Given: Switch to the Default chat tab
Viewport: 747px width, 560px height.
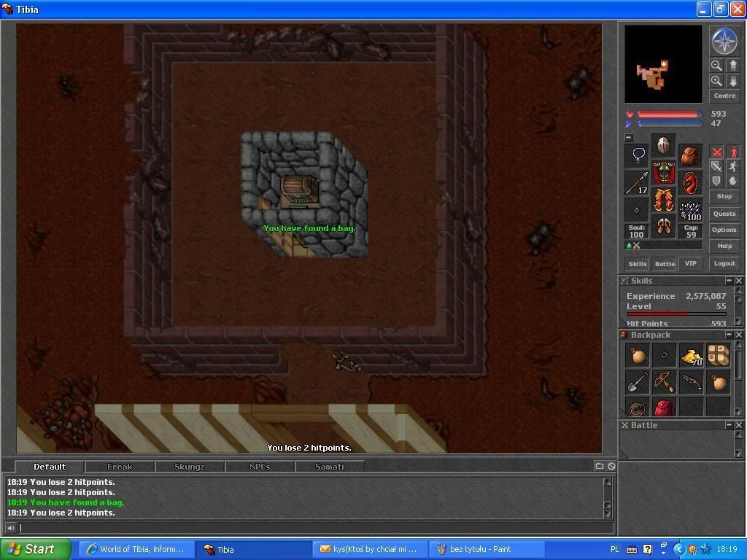Looking at the screenshot, I should tap(50, 467).
